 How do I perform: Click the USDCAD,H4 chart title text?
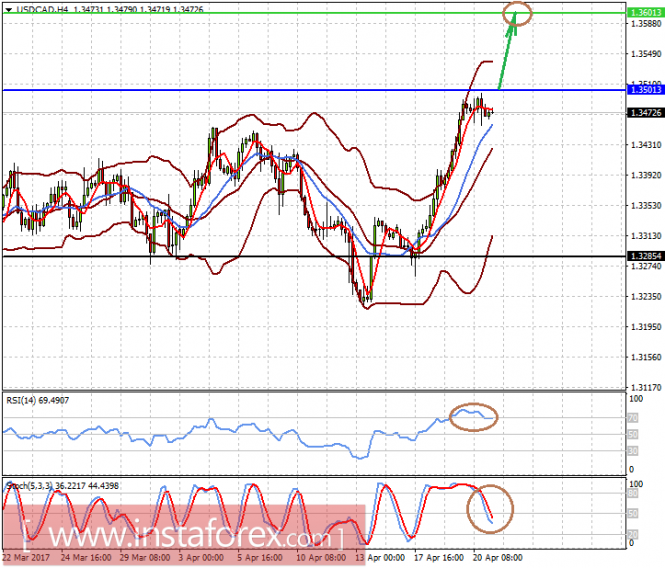point(42,9)
